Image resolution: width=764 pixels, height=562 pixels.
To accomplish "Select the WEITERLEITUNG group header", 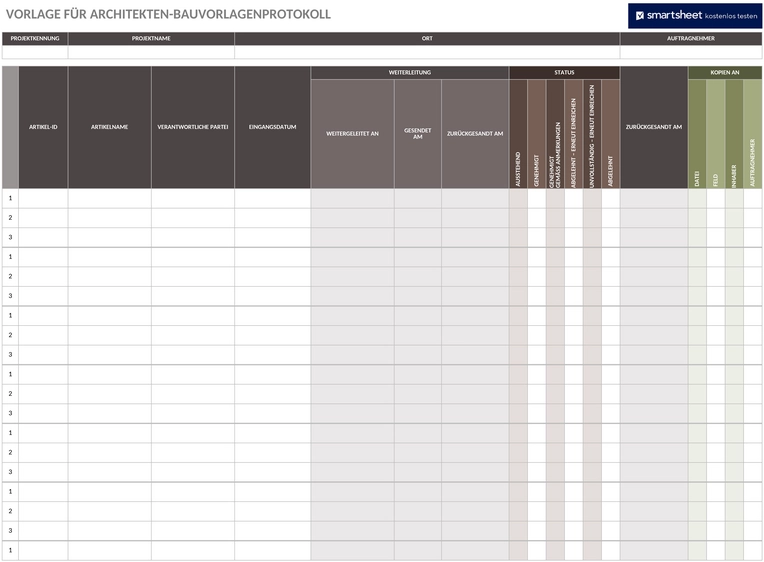I will (x=410, y=73).
